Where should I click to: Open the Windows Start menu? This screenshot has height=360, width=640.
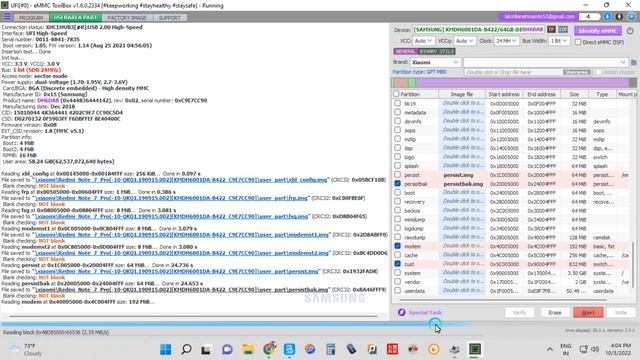pos(166,349)
